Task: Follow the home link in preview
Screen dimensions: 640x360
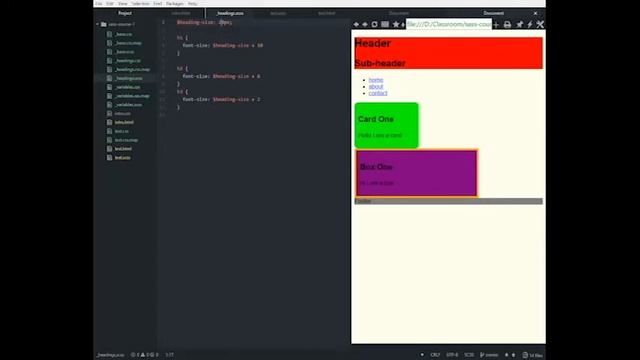Action: click(x=376, y=80)
